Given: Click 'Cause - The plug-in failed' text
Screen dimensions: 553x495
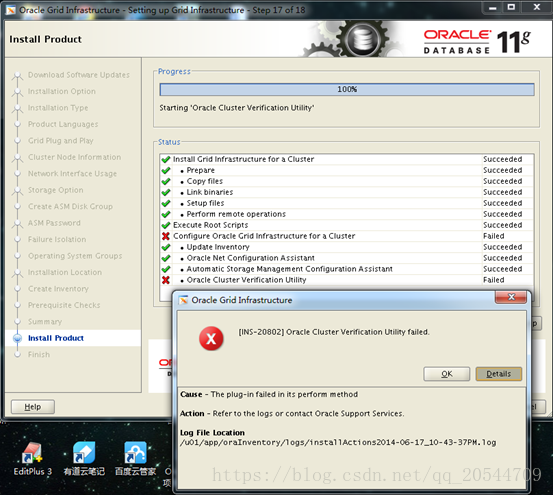Looking at the screenshot, I should click(269, 395).
